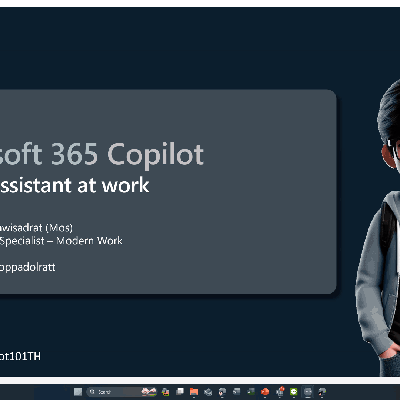Click the "awisadrat (Mos)" name text

tap(36, 228)
